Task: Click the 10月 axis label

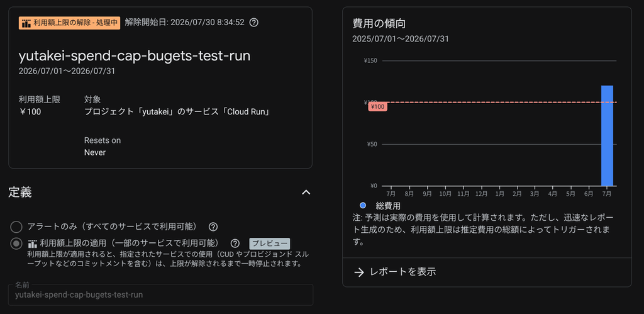Action: pos(445,193)
